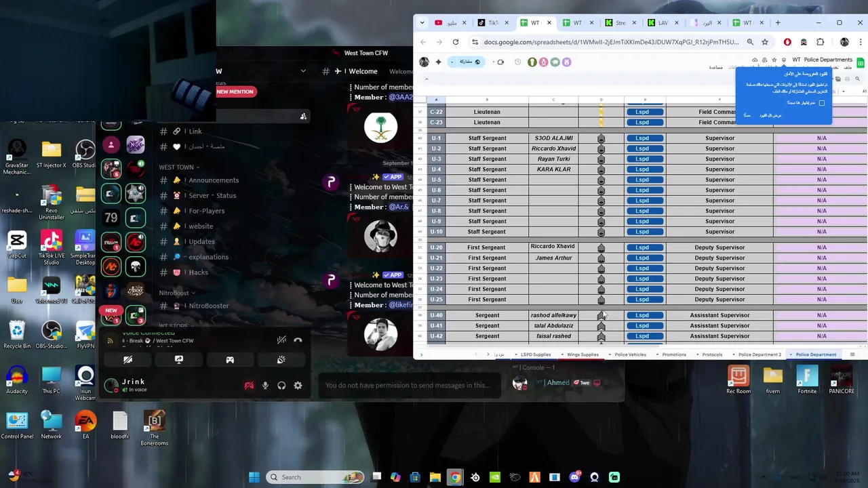This screenshot has height=488, width=868.
Task: Collapse the Sheets toolbar with the chevron
Action: point(427,79)
